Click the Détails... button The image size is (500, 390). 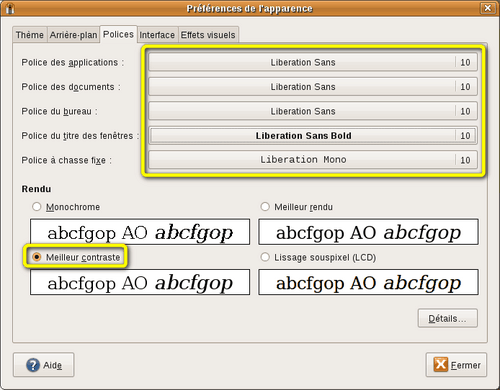[x=448, y=318]
